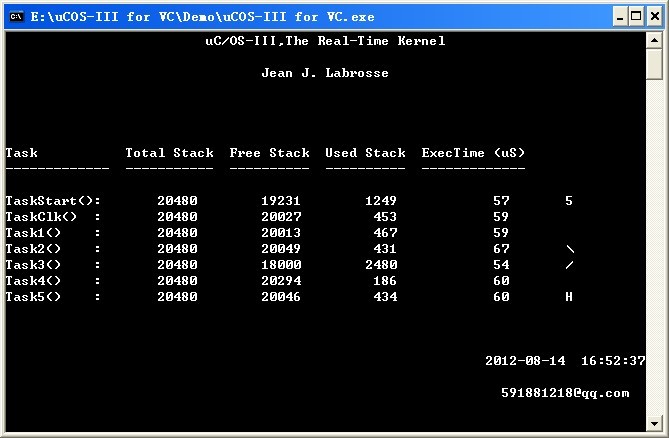The height and width of the screenshot is (438, 669).
Task: Click the 'Task5()' row label
Action: [33, 296]
